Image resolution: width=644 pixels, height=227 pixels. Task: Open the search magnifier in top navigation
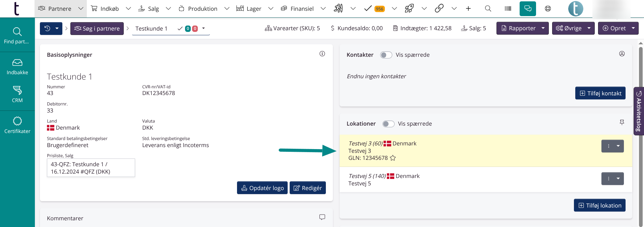coord(488,9)
